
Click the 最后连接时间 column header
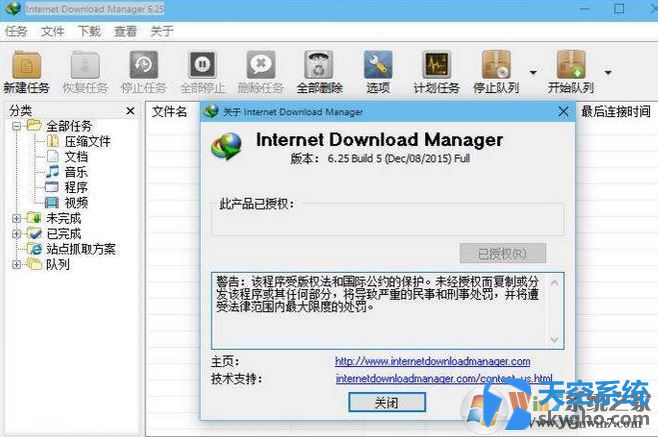(615, 111)
